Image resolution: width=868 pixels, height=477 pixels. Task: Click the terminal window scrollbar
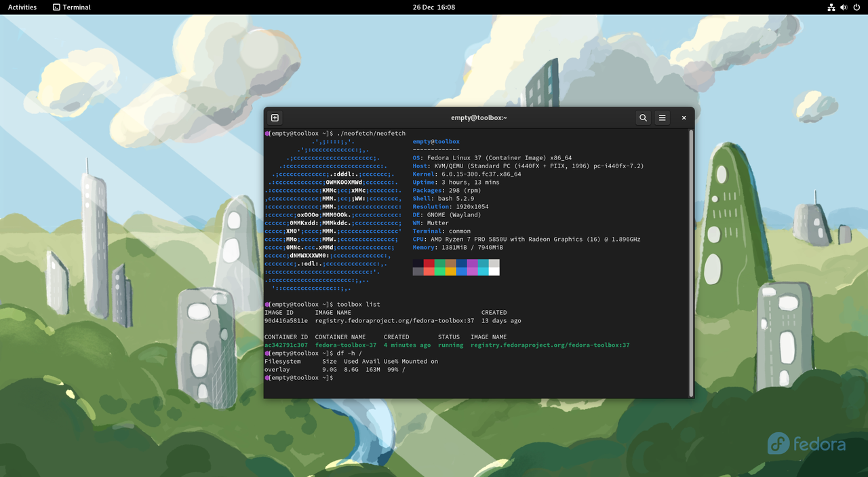[x=691, y=263]
